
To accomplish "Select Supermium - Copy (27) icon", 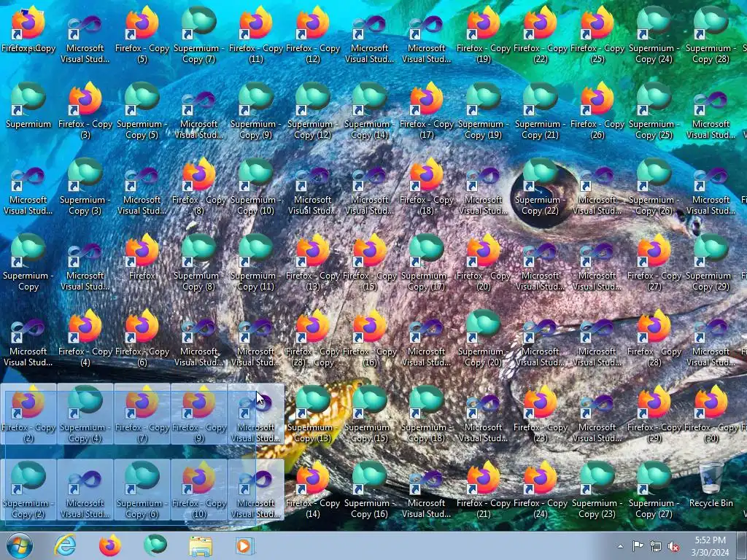I will pyautogui.click(x=654, y=489).
